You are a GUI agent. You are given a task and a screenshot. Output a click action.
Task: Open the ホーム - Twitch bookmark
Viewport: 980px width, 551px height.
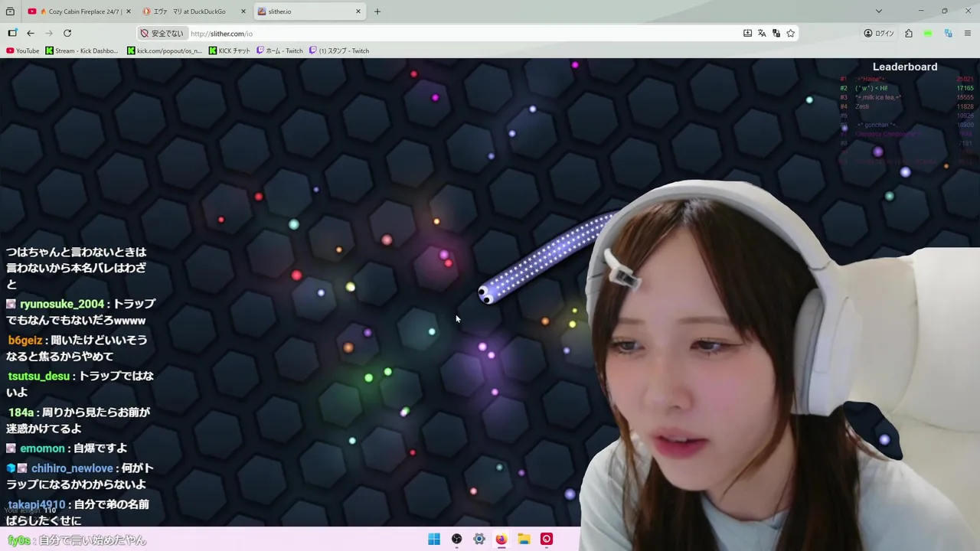coord(279,51)
